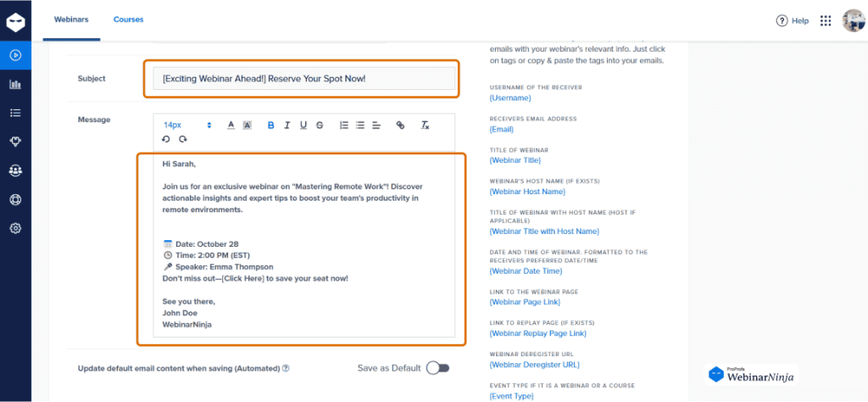Open the support lifebuoy icon in the sidebar
Screen dimensions: 868x402
tap(15, 199)
